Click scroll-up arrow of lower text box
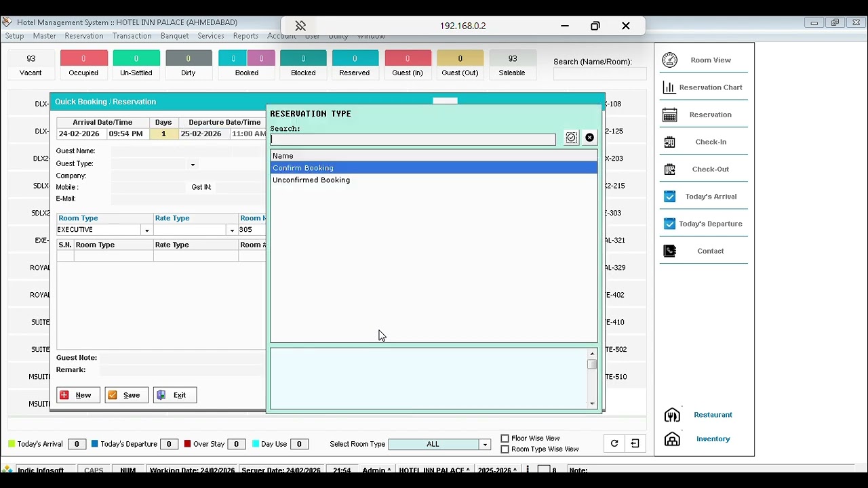This screenshot has width=868, height=488. (592, 354)
